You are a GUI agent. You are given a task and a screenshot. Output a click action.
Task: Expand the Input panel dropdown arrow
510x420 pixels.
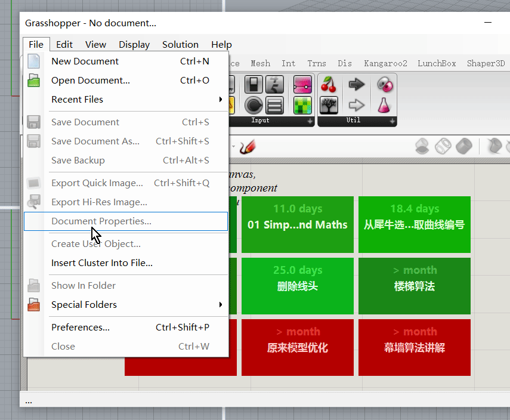click(310, 121)
